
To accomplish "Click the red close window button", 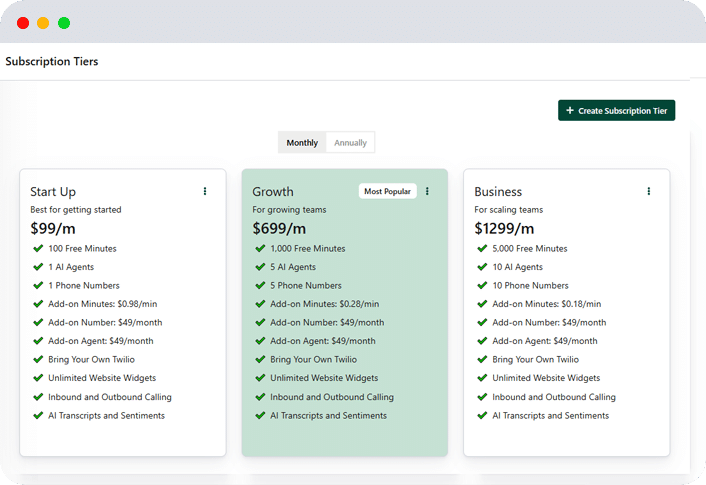I will [23, 23].
